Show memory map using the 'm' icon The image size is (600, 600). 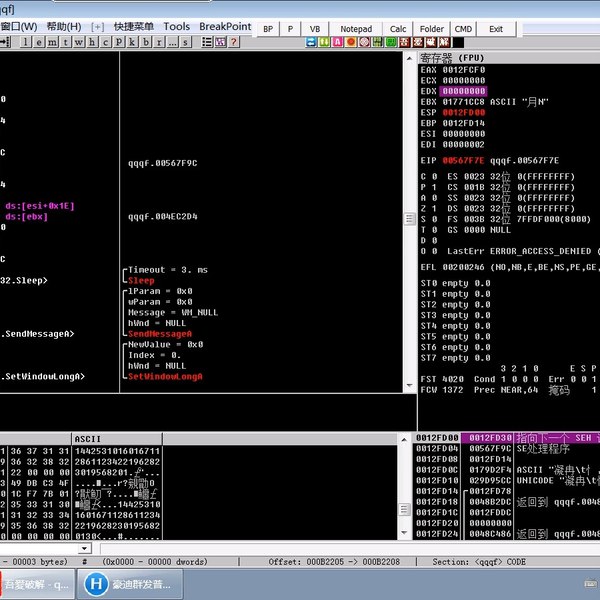click(52, 42)
